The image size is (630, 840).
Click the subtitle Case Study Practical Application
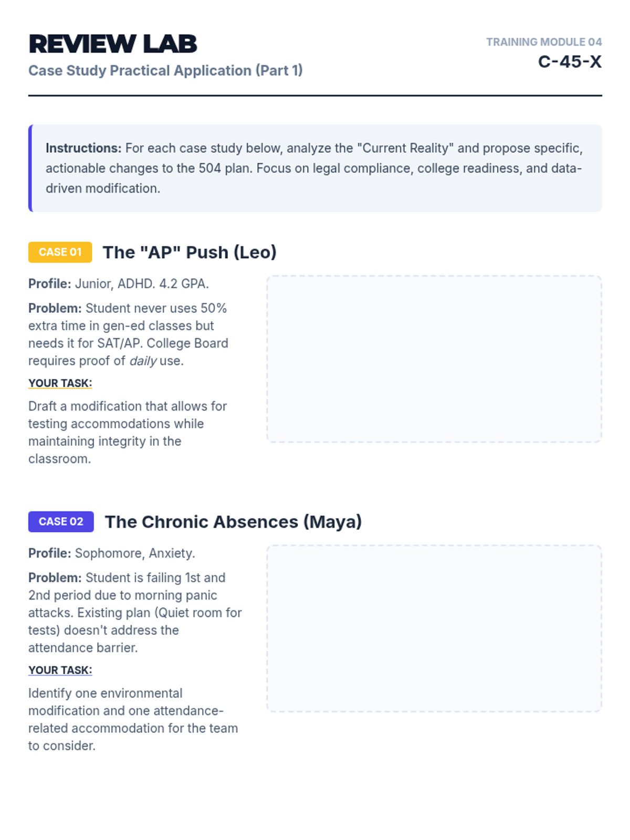[x=165, y=70]
